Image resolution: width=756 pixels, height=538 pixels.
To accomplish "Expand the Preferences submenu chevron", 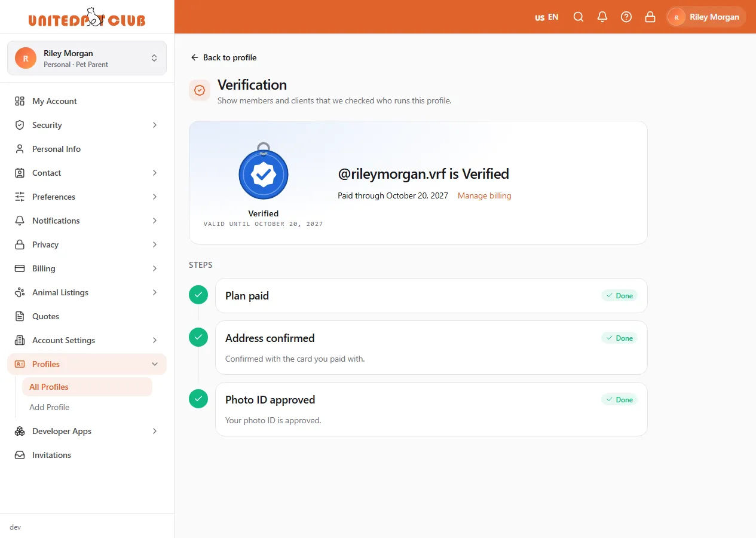I will (x=155, y=197).
